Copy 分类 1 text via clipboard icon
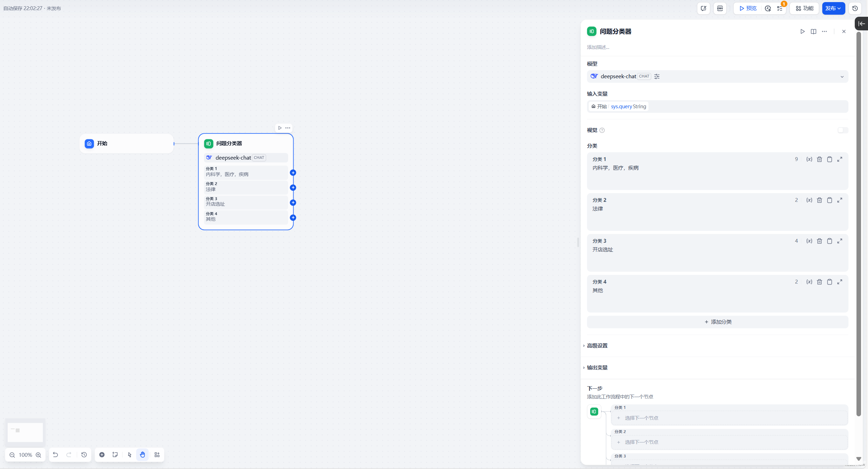Viewport: 868px width, 469px height. pyautogui.click(x=830, y=159)
